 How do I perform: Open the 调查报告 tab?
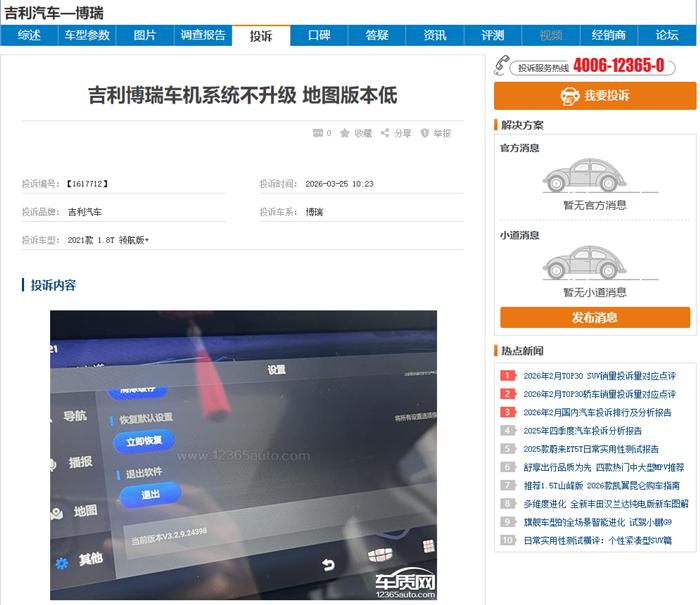(x=203, y=35)
